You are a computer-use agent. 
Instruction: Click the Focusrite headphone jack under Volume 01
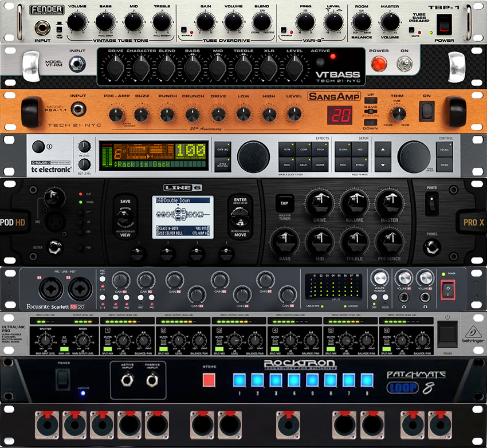tap(404, 297)
